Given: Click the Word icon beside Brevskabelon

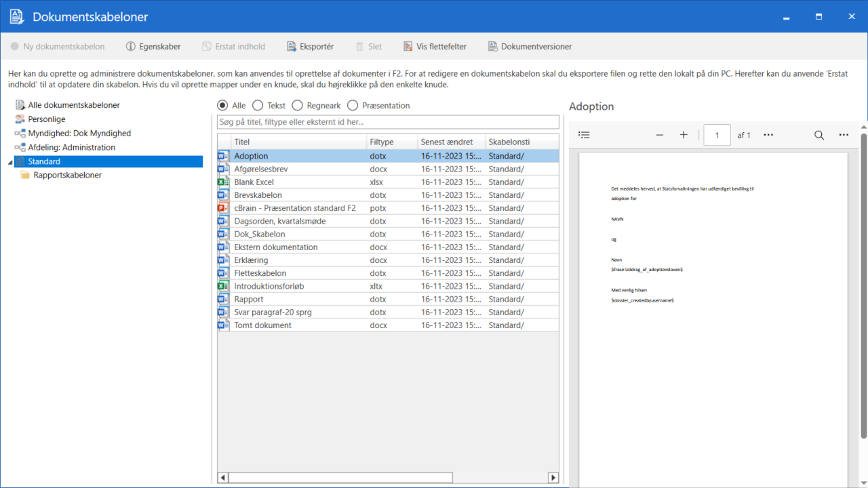Looking at the screenshot, I should (223, 195).
